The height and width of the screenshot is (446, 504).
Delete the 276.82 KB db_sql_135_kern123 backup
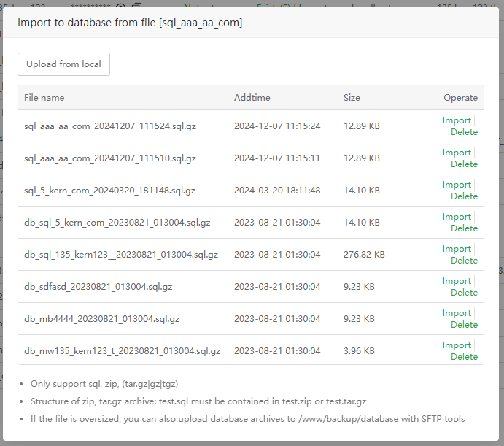point(464,261)
